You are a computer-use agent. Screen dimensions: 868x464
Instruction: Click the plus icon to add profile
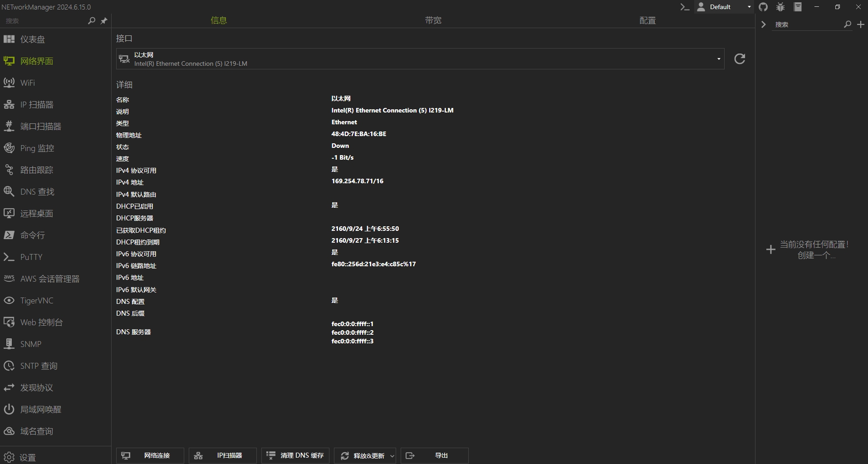coord(861,24)
